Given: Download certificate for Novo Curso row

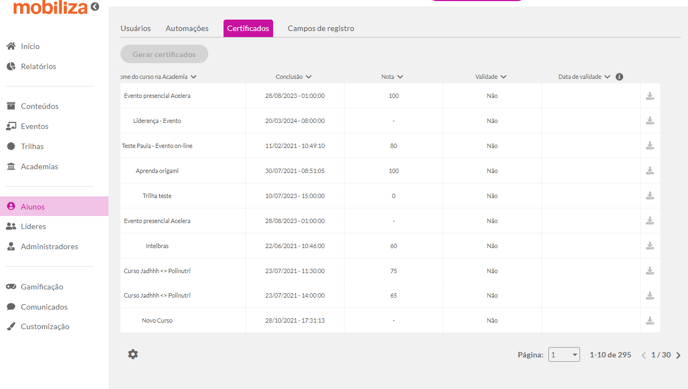Looking at the screenshot, I should (650, 321).
